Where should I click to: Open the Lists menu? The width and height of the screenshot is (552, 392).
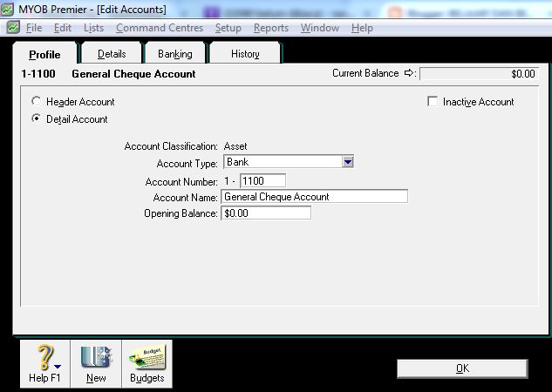[93, 28]
